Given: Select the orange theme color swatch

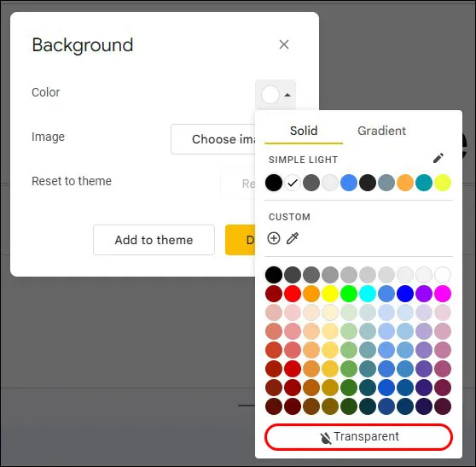Looking at the screenshot, I should point(405,183).
